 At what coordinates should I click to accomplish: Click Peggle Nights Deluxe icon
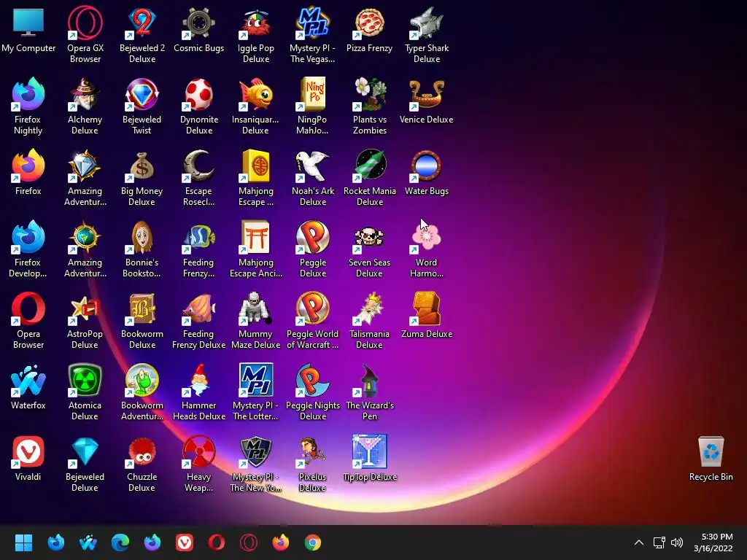click(312, 380)
